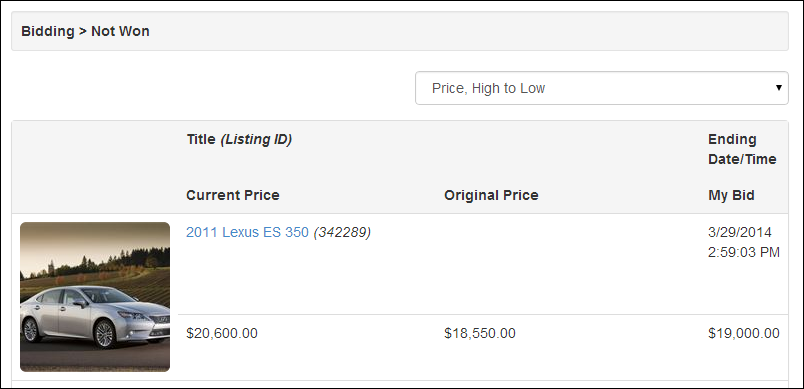Click the current price $20,600.00
804x389 pixels.
click(x=222, y=334)
